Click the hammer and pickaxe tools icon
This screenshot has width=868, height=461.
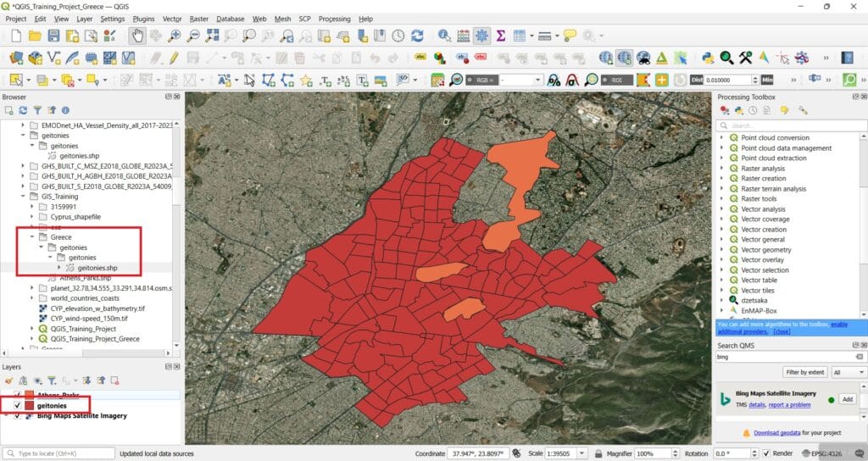745,58
